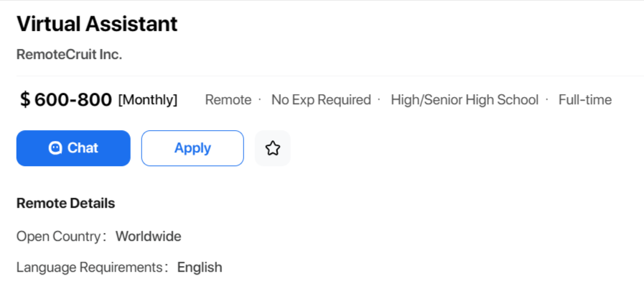Click the Apply text in outlined button

(192, 148)
